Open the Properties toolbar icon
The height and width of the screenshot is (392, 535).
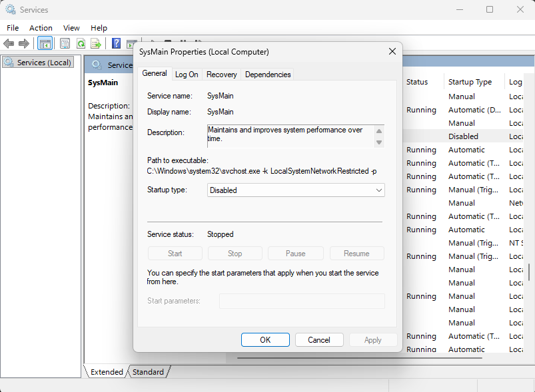click(x=65, y=44)
